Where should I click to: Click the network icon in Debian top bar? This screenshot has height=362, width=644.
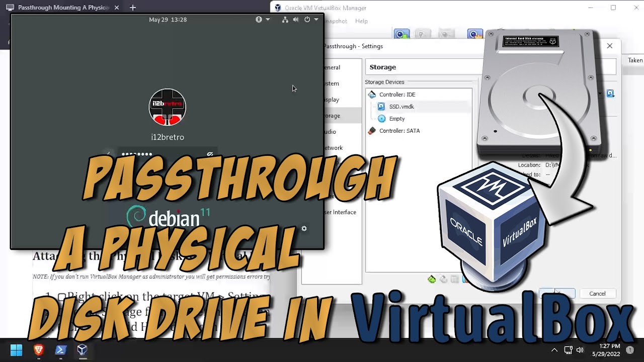(x=285, y=20)
